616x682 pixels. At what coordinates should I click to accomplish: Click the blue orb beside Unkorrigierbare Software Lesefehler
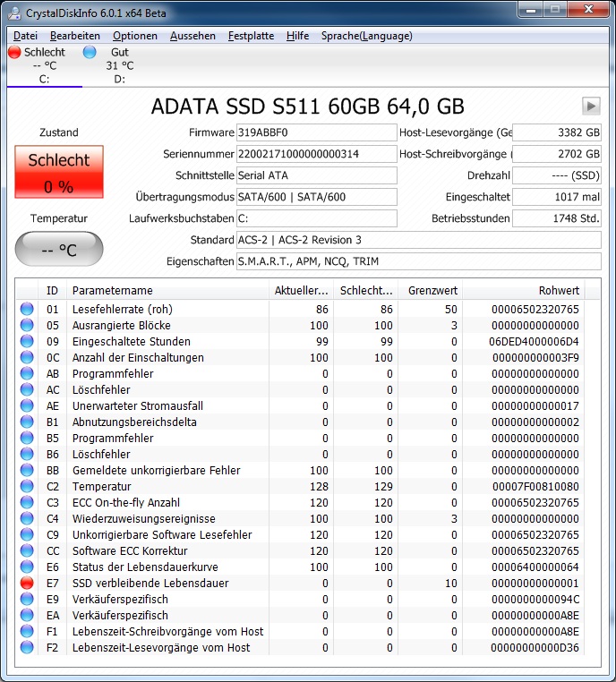27,534
